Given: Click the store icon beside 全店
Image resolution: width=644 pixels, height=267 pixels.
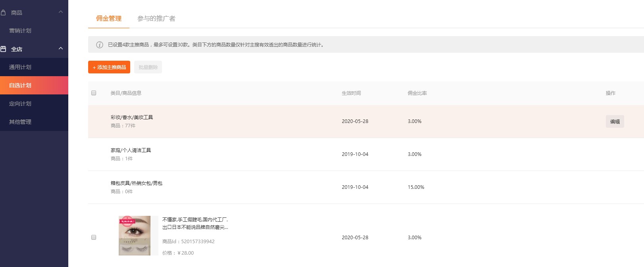Looking at the screenshot, I should 3,49.
